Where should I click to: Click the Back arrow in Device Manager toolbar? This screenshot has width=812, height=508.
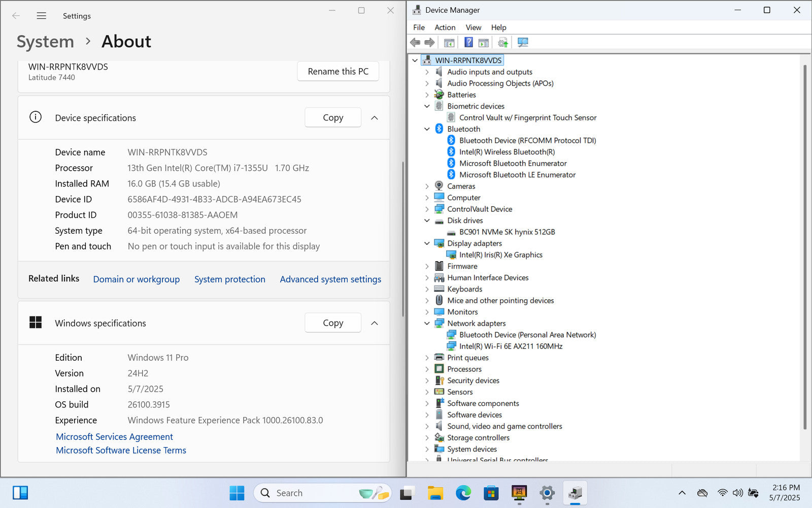click(415, 42)
